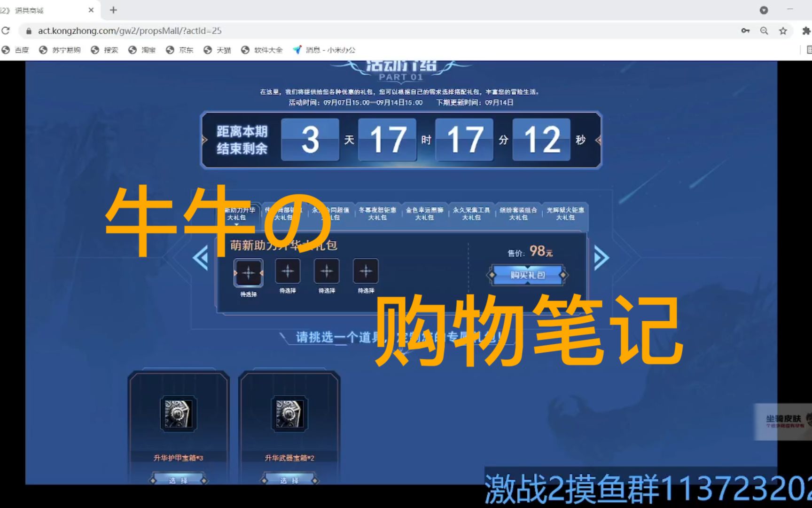812x508 pixels.
Task: Open the saved passwords key icon
Action: pyautogui.click(x=745, y=31)
